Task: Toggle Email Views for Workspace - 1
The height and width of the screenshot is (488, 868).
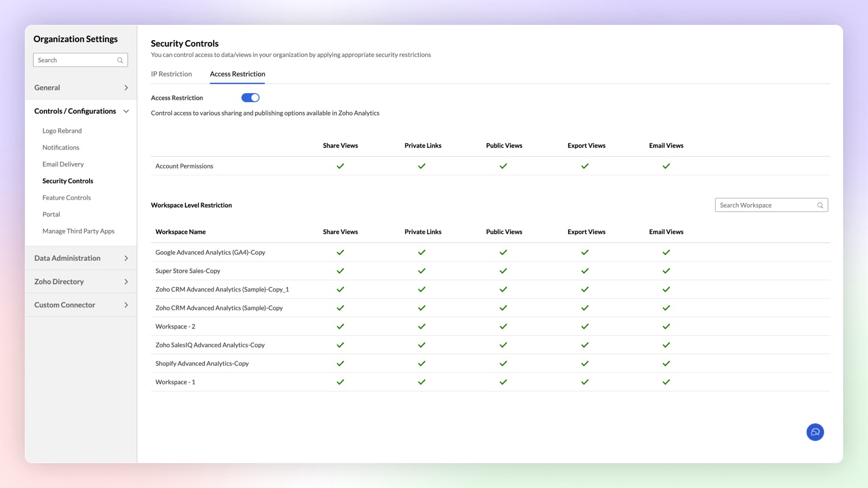Action: coord(666,382)
